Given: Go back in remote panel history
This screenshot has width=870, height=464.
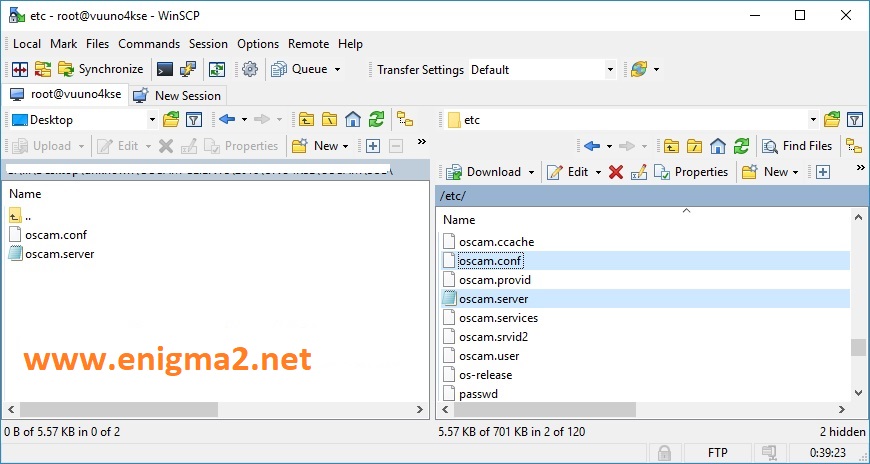Looking at the screenshot, I should (592, 146).
